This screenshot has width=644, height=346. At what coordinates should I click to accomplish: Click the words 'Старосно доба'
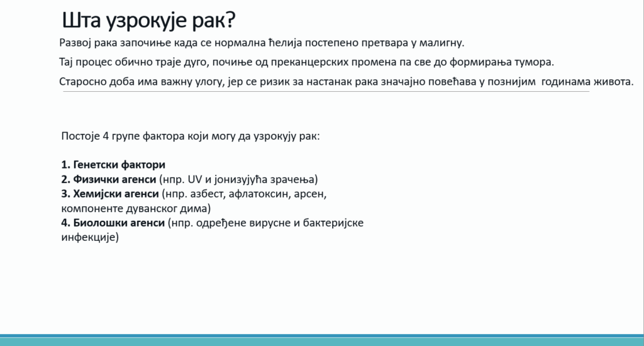pyautogui.click(x=91, y=82)
